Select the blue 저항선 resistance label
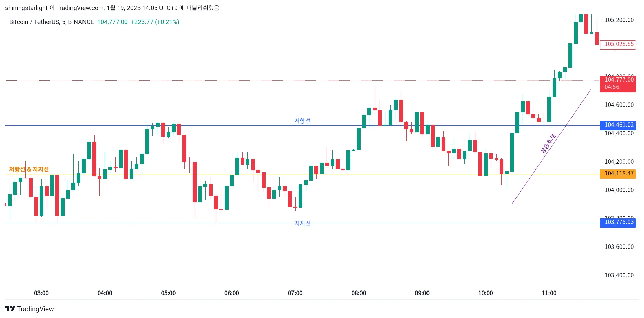The image size is (644, 318). [x=302, y=121]
